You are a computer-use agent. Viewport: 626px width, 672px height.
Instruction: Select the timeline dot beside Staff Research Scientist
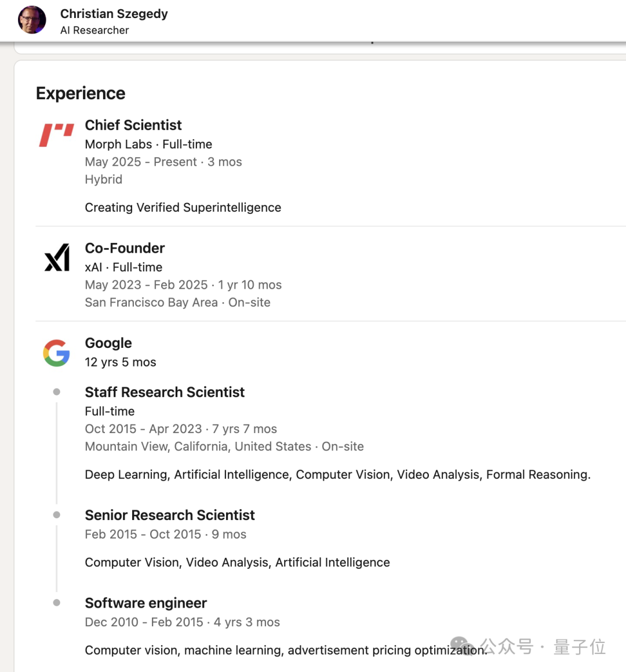pyautogui.click(x=57, y=392)
